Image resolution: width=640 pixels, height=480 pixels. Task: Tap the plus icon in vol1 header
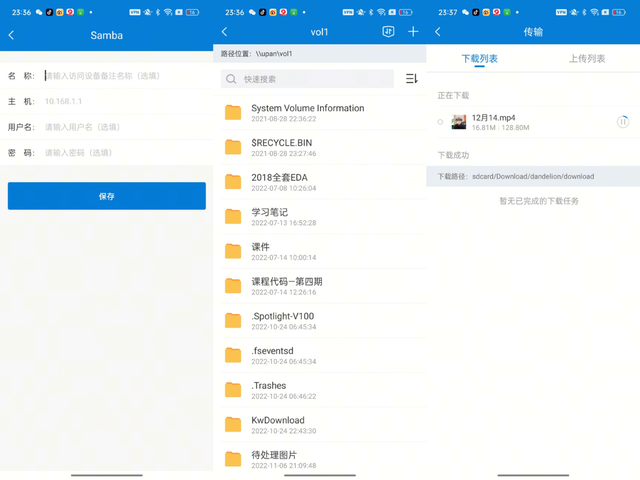413,31
